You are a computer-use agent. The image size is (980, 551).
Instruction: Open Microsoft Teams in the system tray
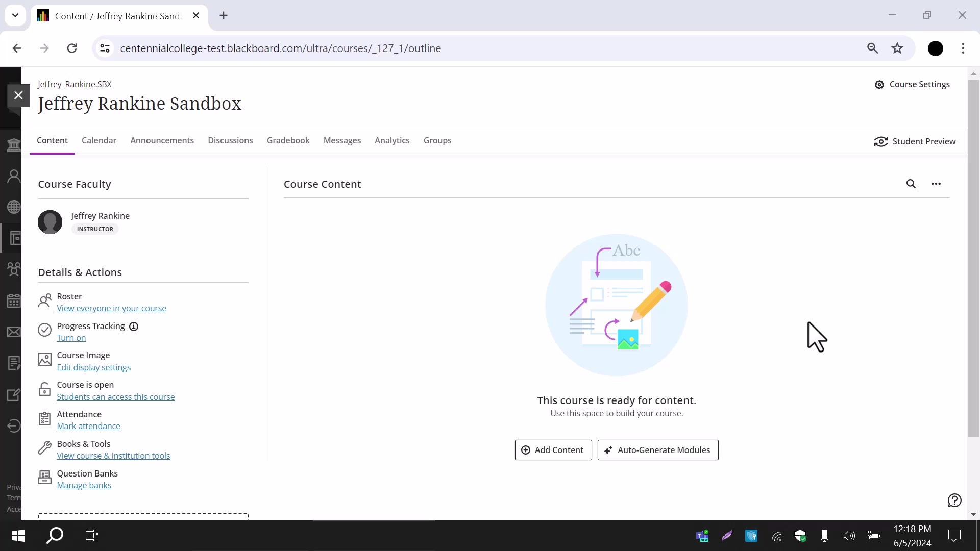(x=702, y=536)
